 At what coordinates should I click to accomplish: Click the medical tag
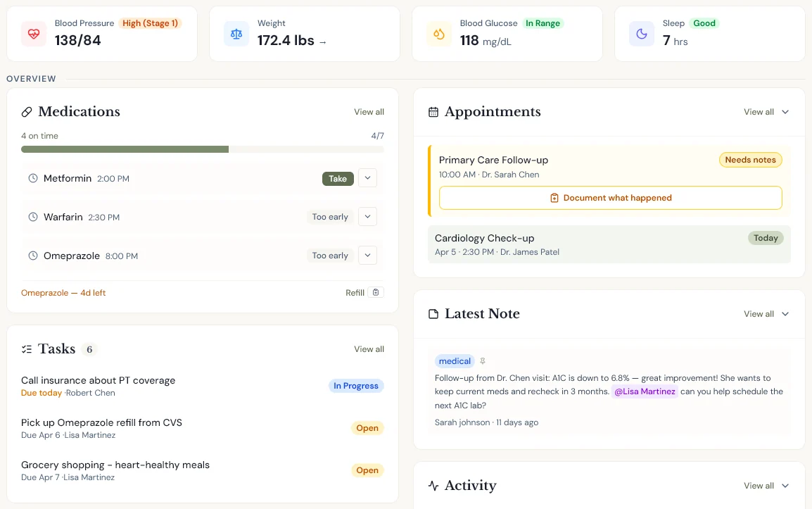455,361
